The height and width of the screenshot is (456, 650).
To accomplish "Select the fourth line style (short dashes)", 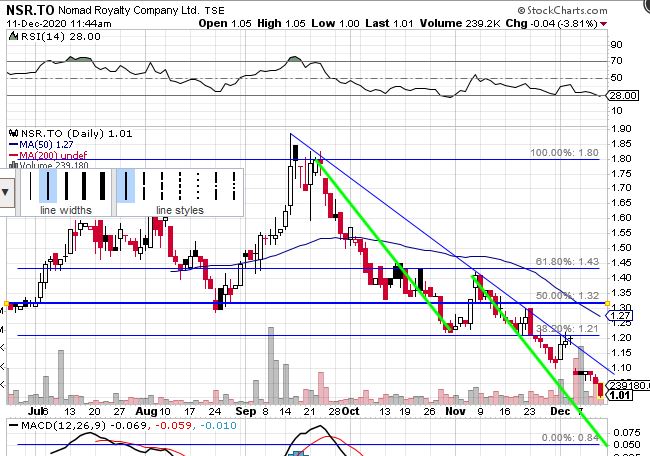I will click(180, 186).
